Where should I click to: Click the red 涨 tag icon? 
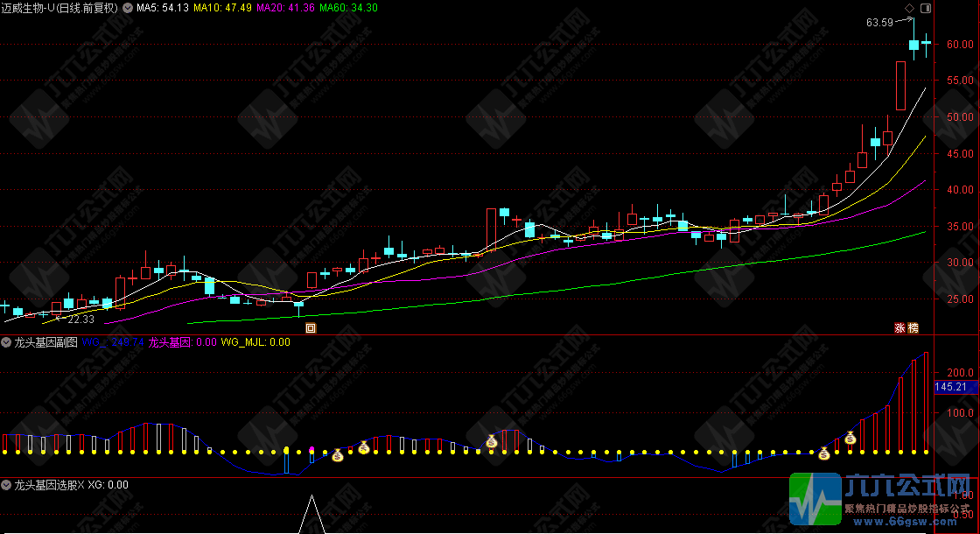(x=899, y=328)
